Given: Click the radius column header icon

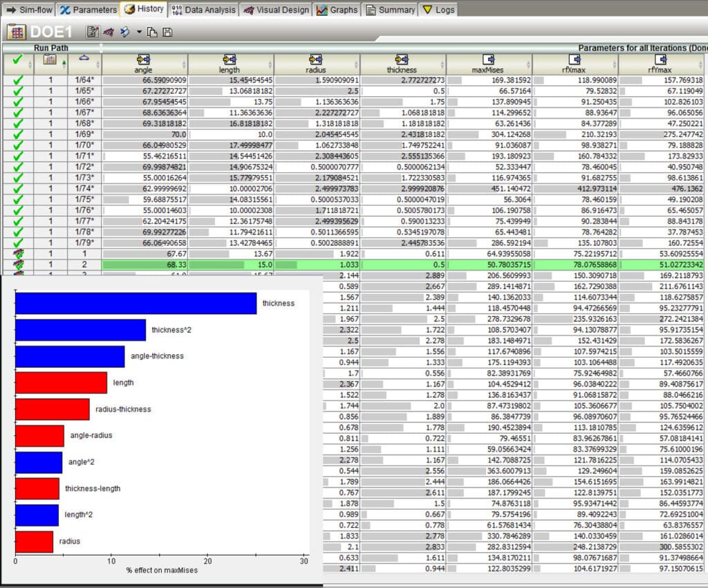Looking at the screenshot, I should pyautogui.click(x=315, y=59).
